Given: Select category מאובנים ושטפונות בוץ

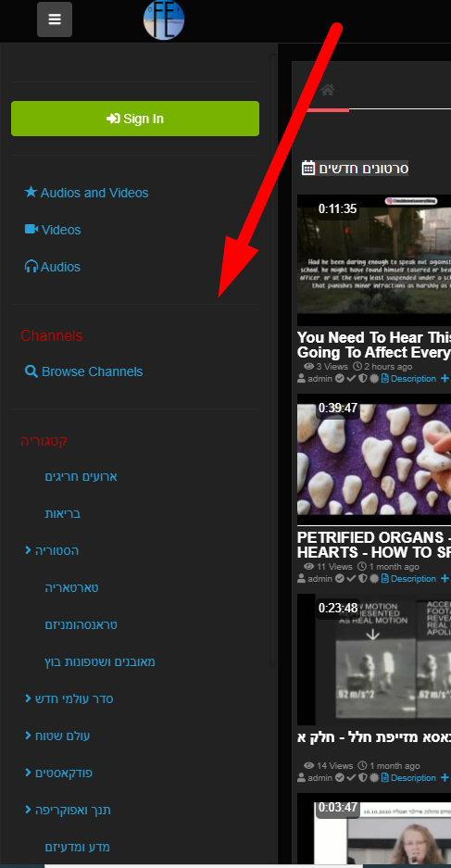Looking at the screenshot, I should point(100,662).
